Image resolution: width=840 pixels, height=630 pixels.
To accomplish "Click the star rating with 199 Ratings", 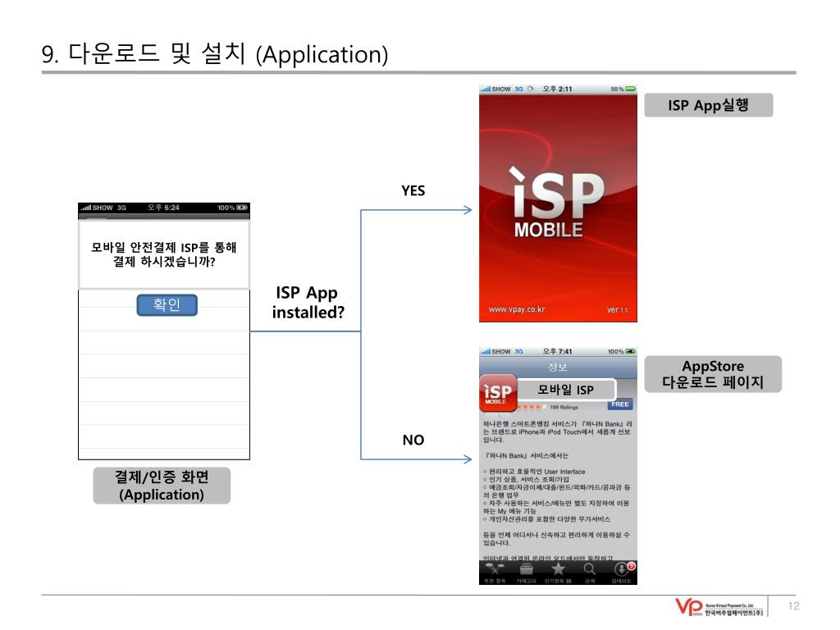I will (x=548, y=407).
